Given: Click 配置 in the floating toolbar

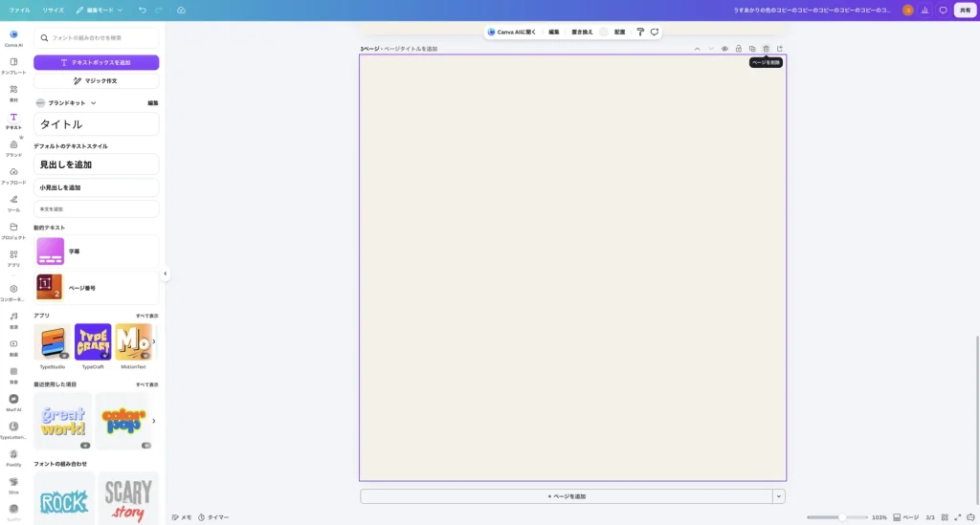Looking at the screenshot, I should pos(619,32).
